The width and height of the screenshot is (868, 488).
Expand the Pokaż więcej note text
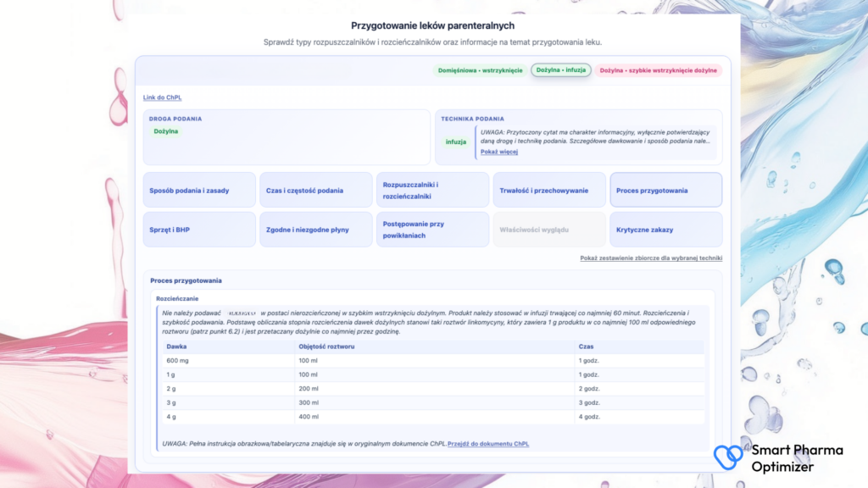pyautogui.click(x=498, y=152)
